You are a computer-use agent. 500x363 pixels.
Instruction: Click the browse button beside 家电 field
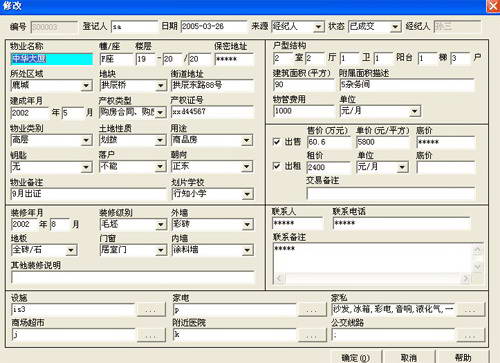(x=311, y=309)
